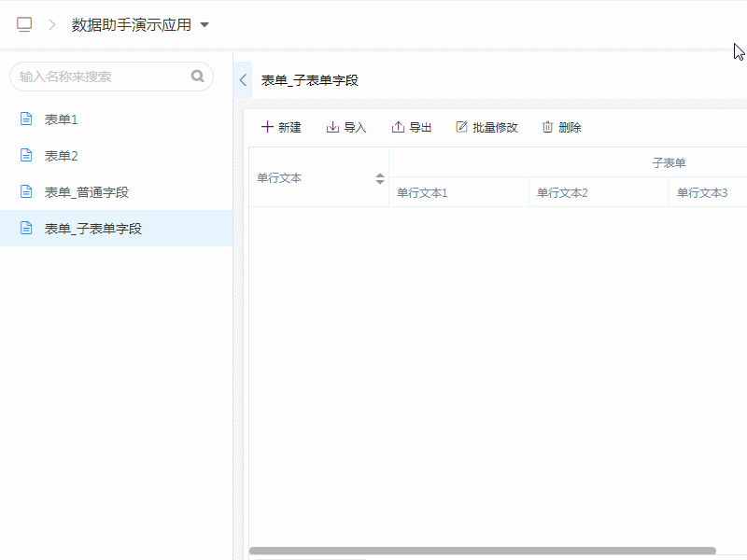Click the 单行文本3 column header
Image resolution: width=747 pixels, height=560 pixels.
[702, 193]
